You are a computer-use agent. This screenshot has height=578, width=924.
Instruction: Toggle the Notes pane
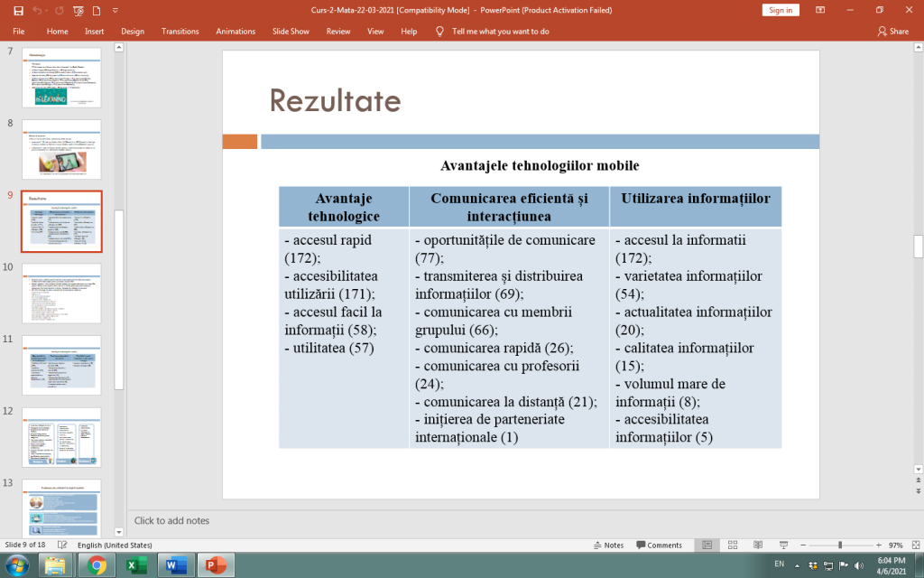click(x=608, y=545)
